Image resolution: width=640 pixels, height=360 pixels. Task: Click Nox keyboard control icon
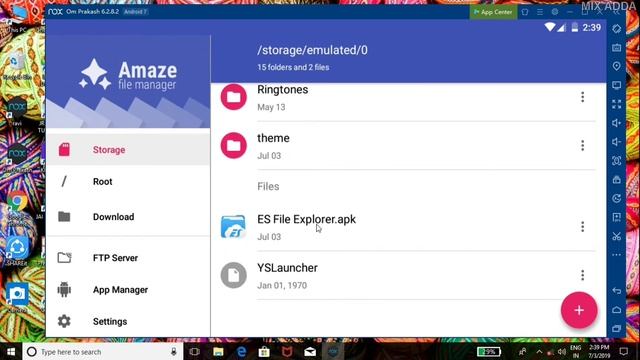point(616,48)
